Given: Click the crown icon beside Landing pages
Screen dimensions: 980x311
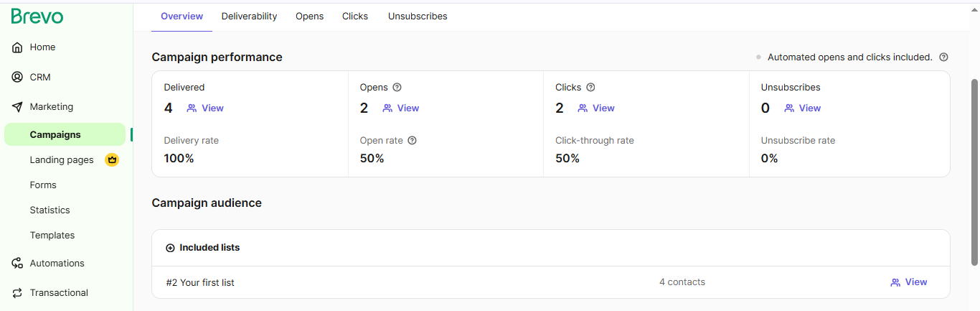Looking at the screenshot, I should pos(111,159).
